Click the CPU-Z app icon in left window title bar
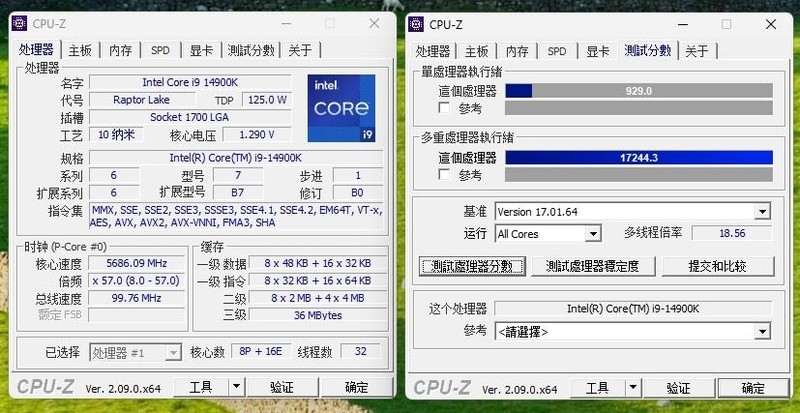The height and width of the screenshot is (413, 800). [19, 23]
